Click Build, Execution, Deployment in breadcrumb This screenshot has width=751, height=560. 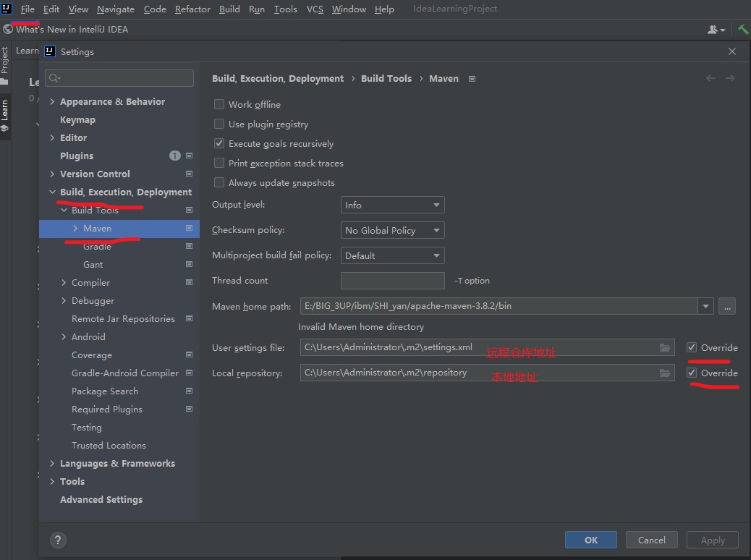[278, 79]
